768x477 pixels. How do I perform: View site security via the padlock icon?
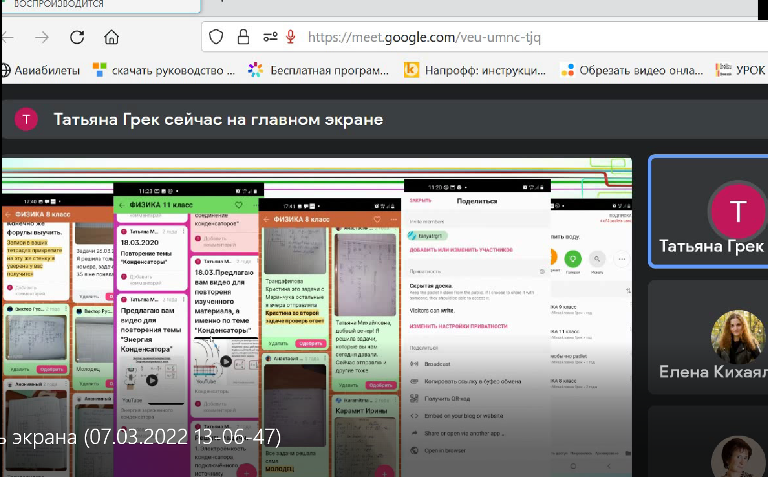pyautogui.click(x=243, y=37)
